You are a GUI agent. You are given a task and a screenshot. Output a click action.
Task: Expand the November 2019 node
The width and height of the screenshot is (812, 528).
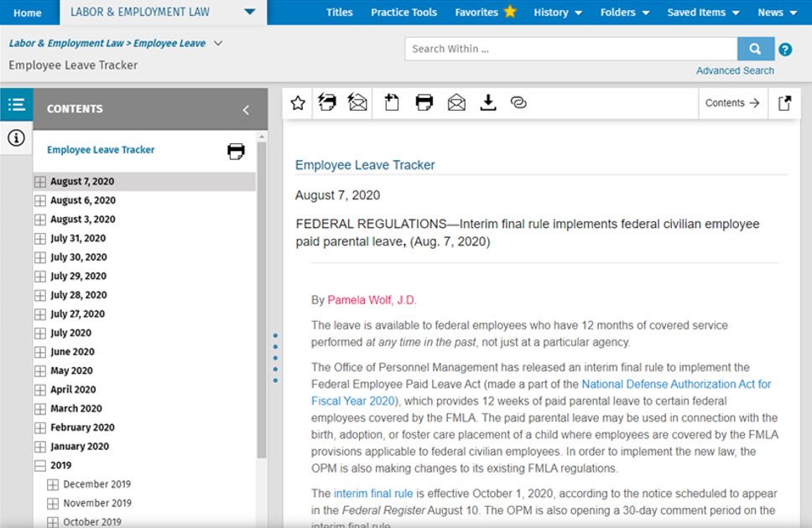(53, 503)
